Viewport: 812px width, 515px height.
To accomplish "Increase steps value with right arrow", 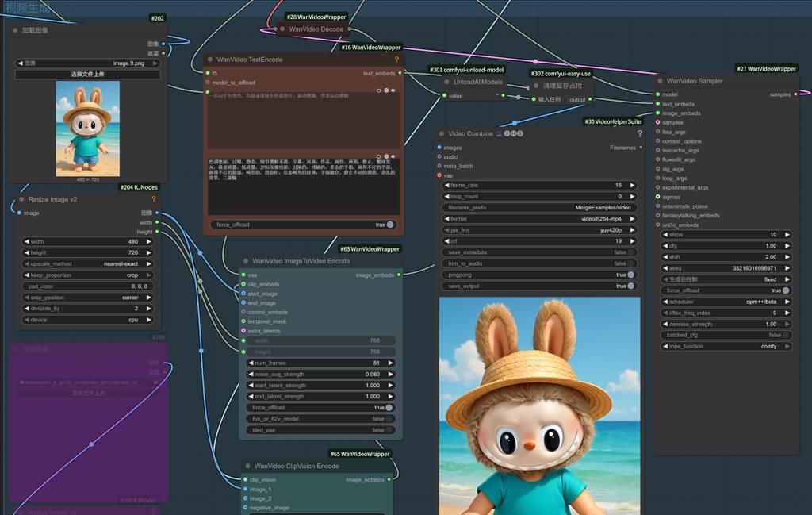I will pyautogui.click(x=787, y=235).
